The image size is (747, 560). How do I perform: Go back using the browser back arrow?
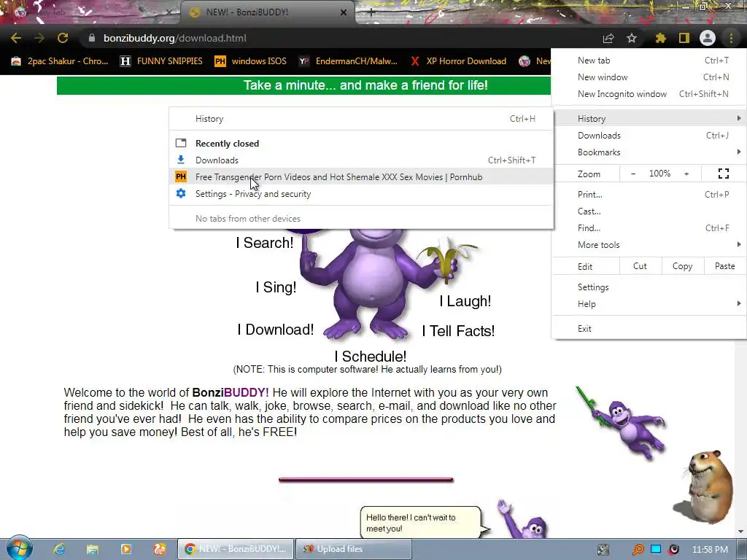[x=16, y=38]
